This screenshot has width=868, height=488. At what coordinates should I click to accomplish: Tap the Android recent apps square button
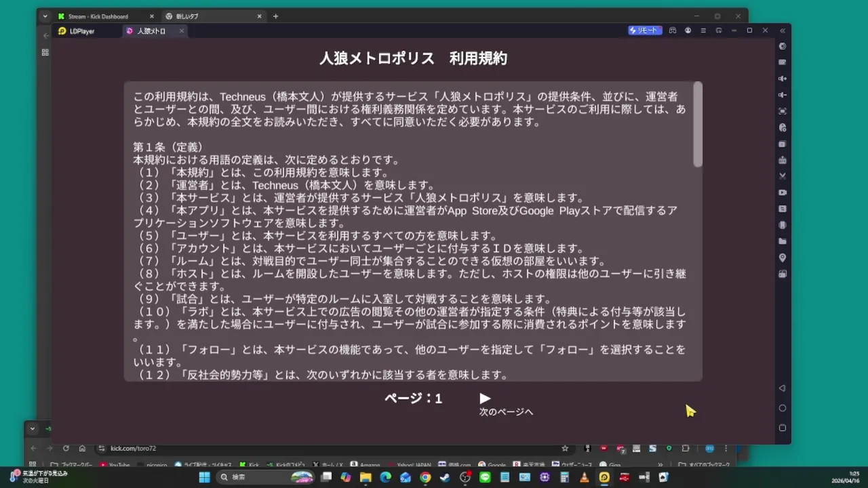click(783, 428)
